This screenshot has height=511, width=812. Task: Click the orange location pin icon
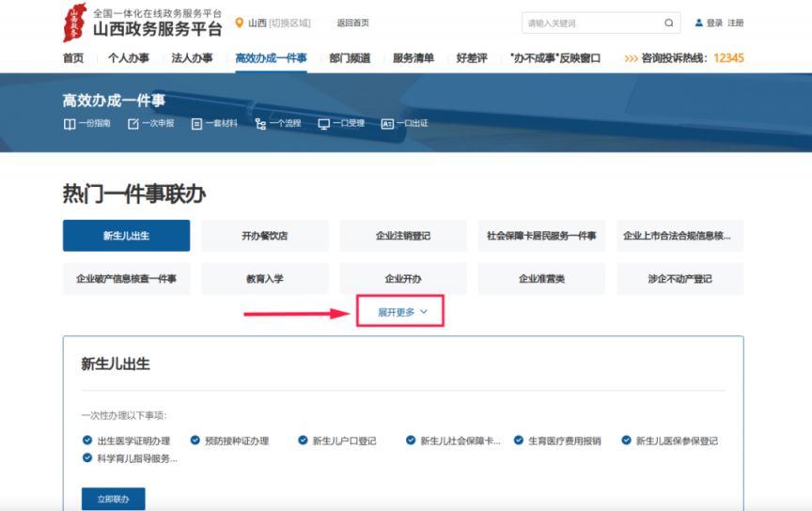coord(239,23)
